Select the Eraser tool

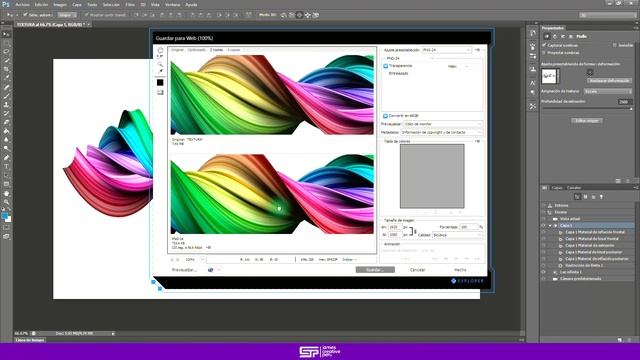tap(6, 122)
